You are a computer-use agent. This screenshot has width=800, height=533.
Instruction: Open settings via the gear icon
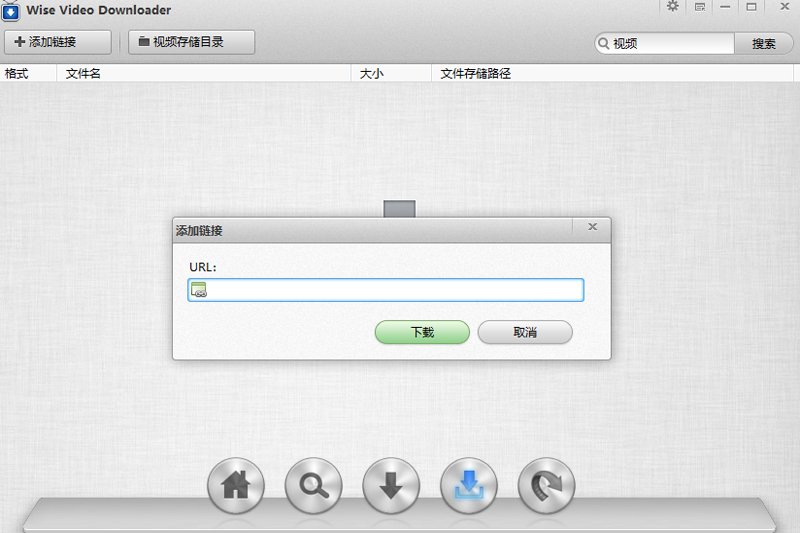click(x=673, y=7)
